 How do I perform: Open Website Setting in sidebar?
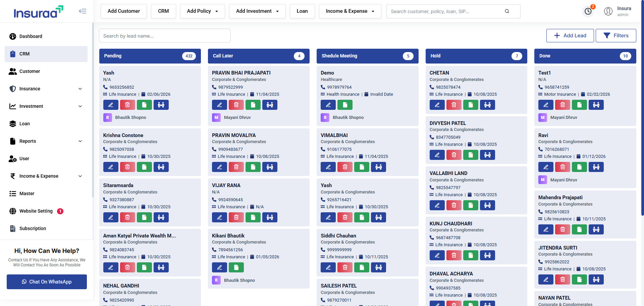pos(46,211)
